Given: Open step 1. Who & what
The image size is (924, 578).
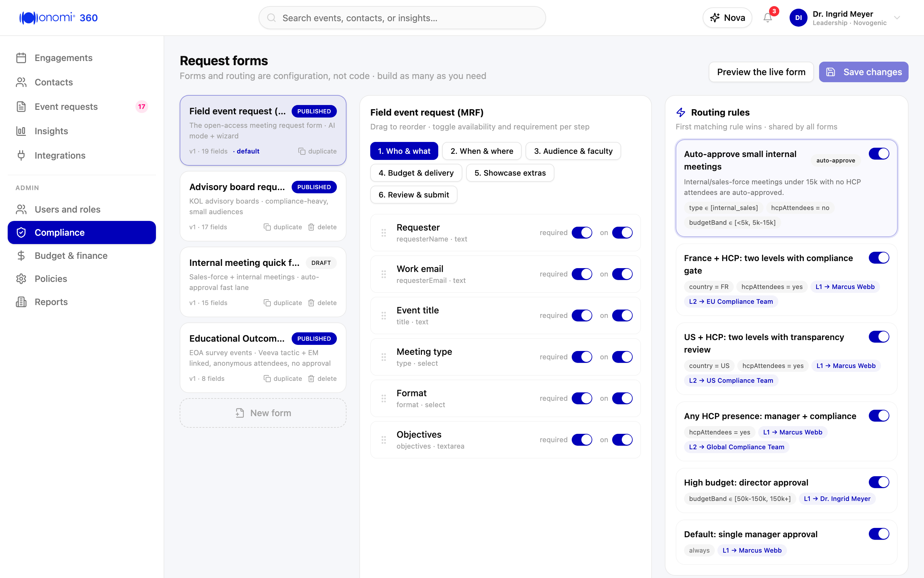Looking at the screenshot, I should [x=404, y=151].
